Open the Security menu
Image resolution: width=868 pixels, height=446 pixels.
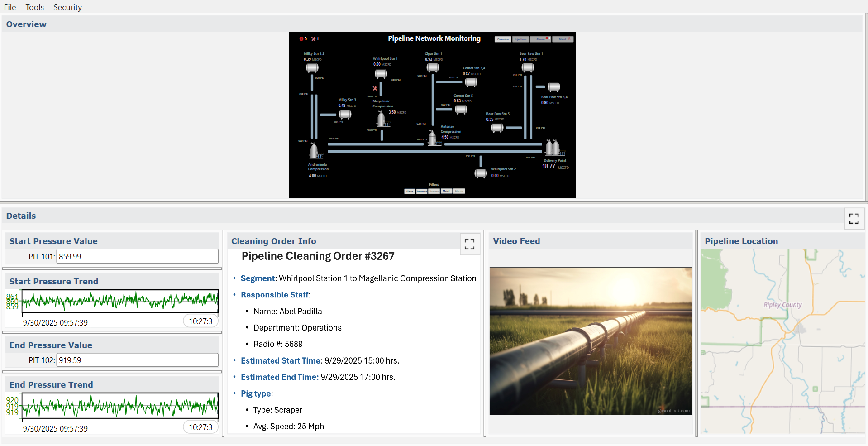(67, 7)
